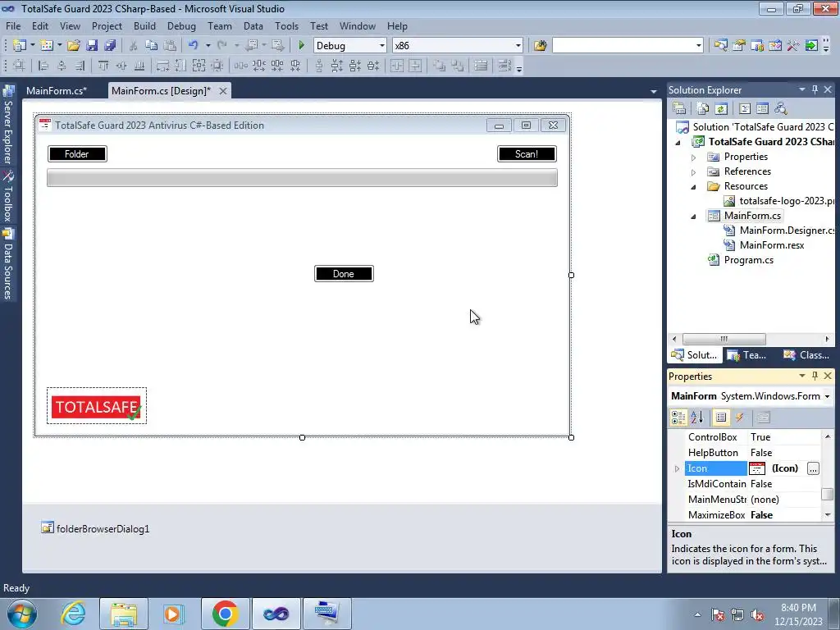Expand the Icon property row arrow
Viewport: 840px width, 630px height.
pos(677,468)
